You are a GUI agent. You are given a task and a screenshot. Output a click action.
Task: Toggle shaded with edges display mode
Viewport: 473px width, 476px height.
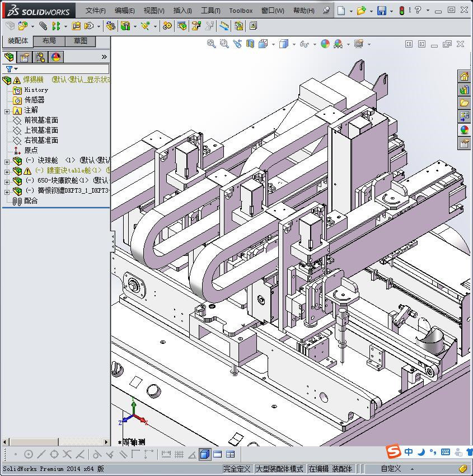(x=204, y=454)
